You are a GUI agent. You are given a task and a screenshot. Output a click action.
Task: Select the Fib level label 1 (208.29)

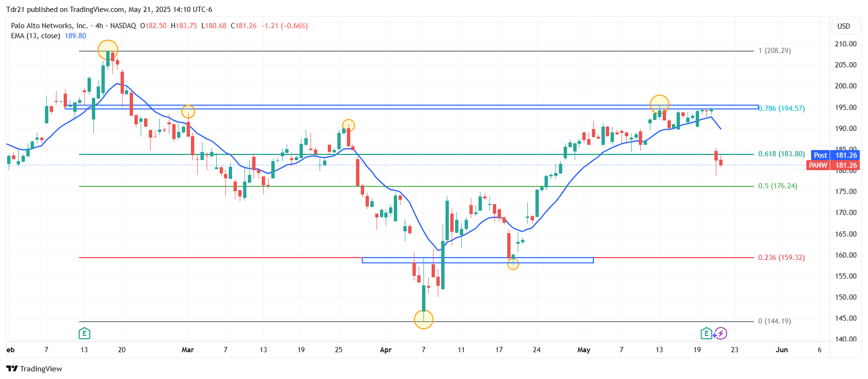coord(775,51)
